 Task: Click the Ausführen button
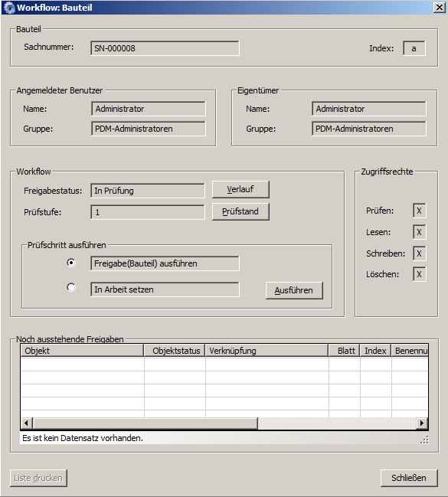294,290
